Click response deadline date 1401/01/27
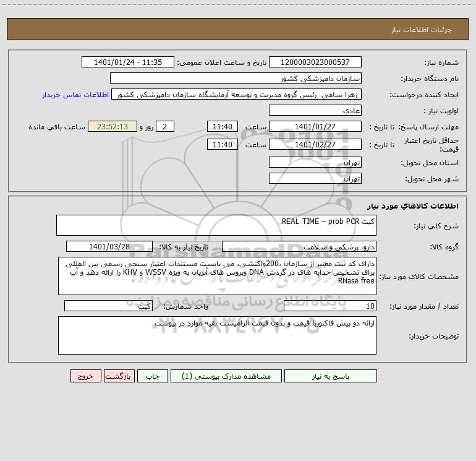This screenshot has width=476, height=461. [315, 126]
